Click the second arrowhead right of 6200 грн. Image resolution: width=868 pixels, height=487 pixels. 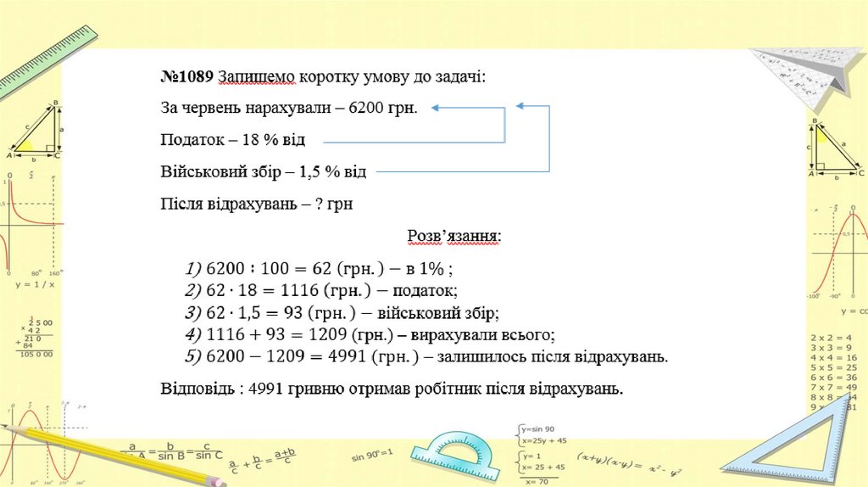click(521, 106)
